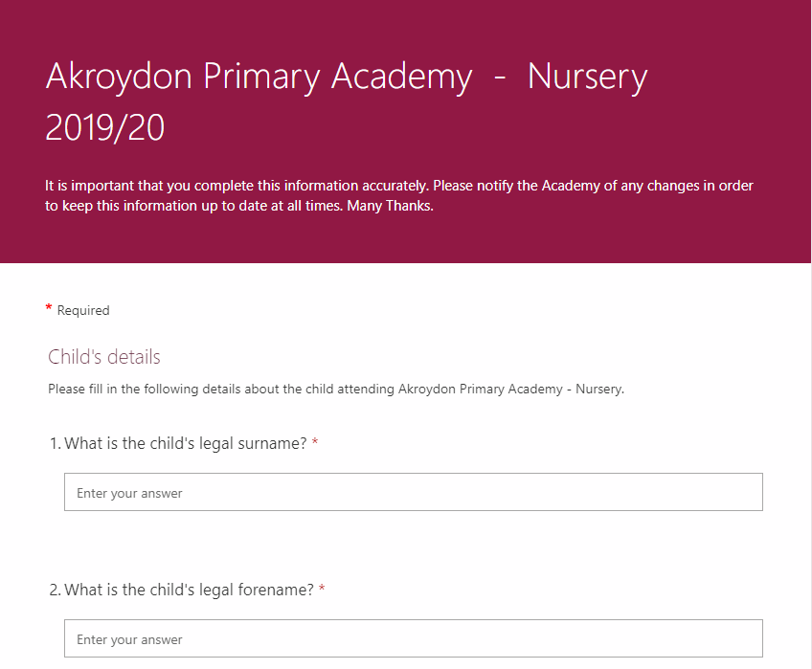This screenshot has height=669, width=812.
Task: Click the word Nursery in the header title
Action: [x=588, y=78]
